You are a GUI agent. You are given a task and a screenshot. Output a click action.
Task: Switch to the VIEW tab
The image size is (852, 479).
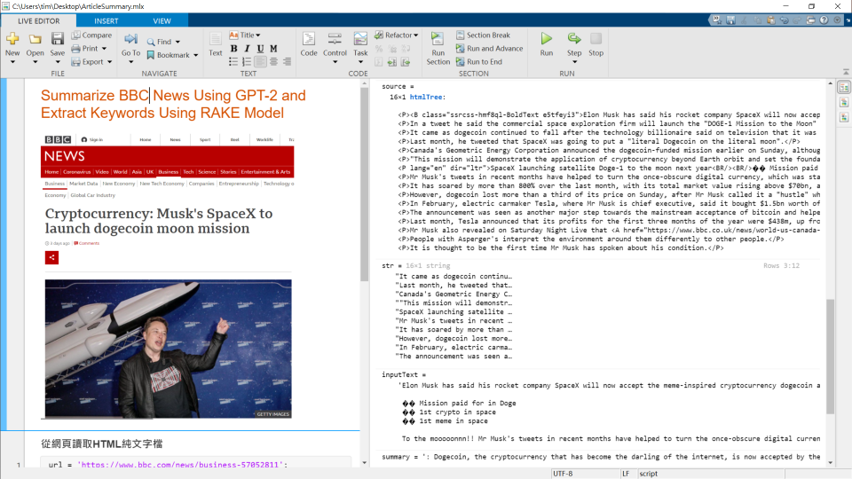pyautogui.click(x=161, y=21)
